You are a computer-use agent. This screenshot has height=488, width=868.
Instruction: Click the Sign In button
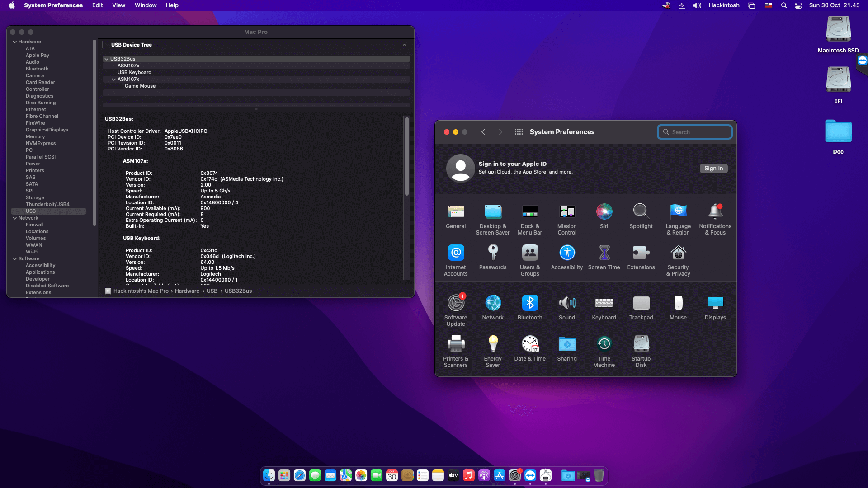(x=713, y=169)
